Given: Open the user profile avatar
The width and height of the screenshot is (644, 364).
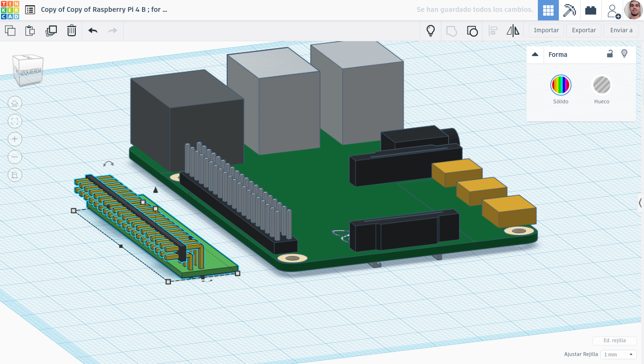Looking at the screenshot, I should (633, 10).
